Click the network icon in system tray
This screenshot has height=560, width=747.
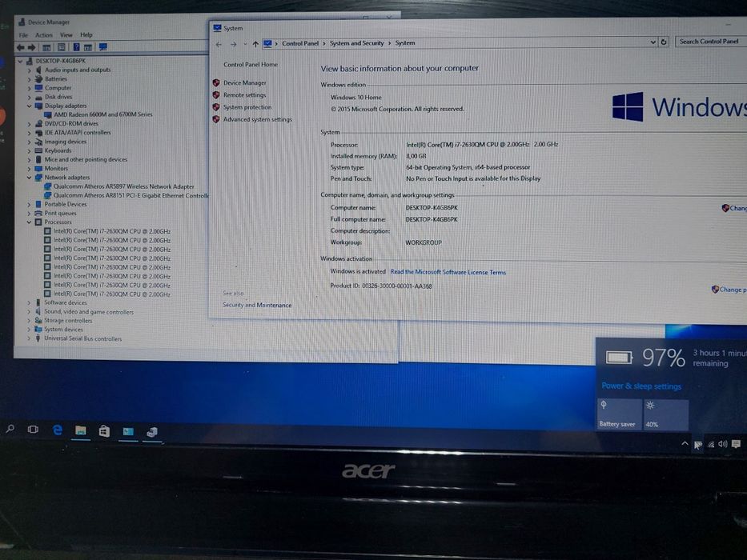[711, 444]
